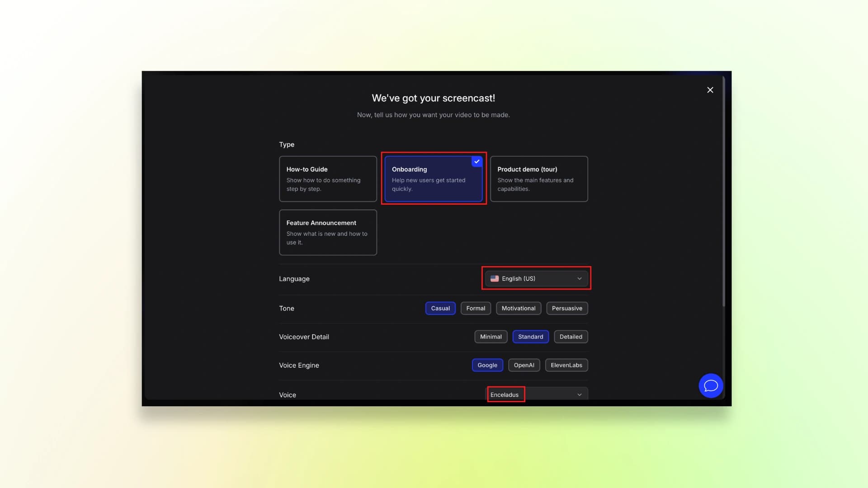Screen dimensions: 868x488
Task: Select the How-to Guide type card
Action: (328, 179)
